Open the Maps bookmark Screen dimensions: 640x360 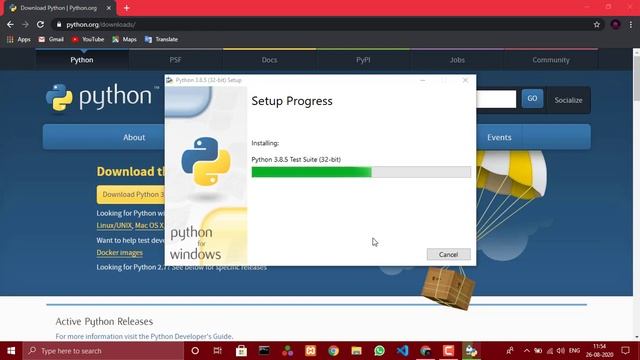[x=124, y=39]
